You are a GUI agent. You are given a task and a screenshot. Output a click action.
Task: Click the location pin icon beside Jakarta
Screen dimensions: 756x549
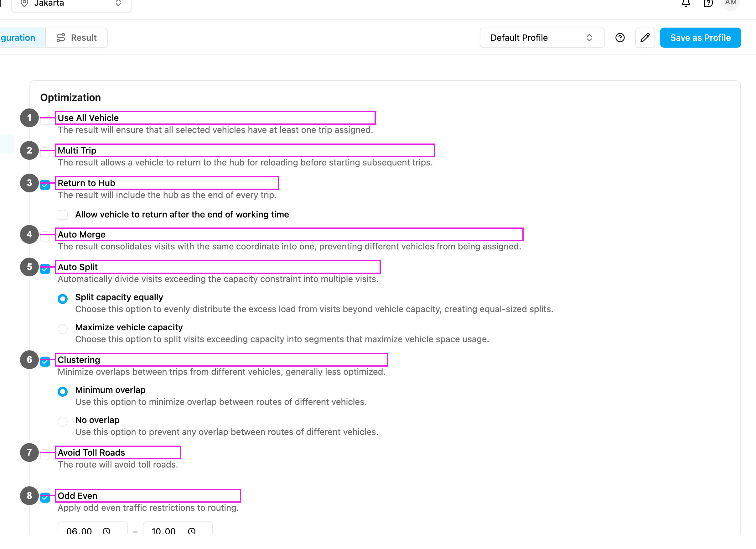(24, 3)
